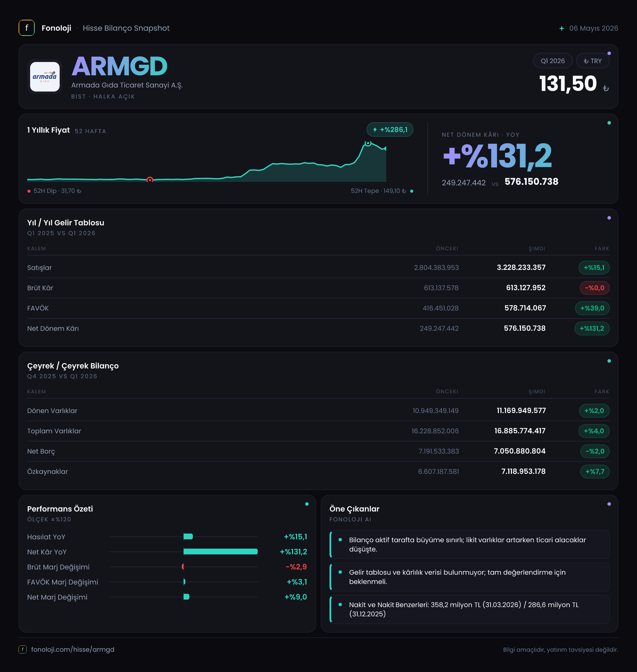Click the Hasılat YoY performance bar
637x672 pixels.
click(x=188, y=536)
